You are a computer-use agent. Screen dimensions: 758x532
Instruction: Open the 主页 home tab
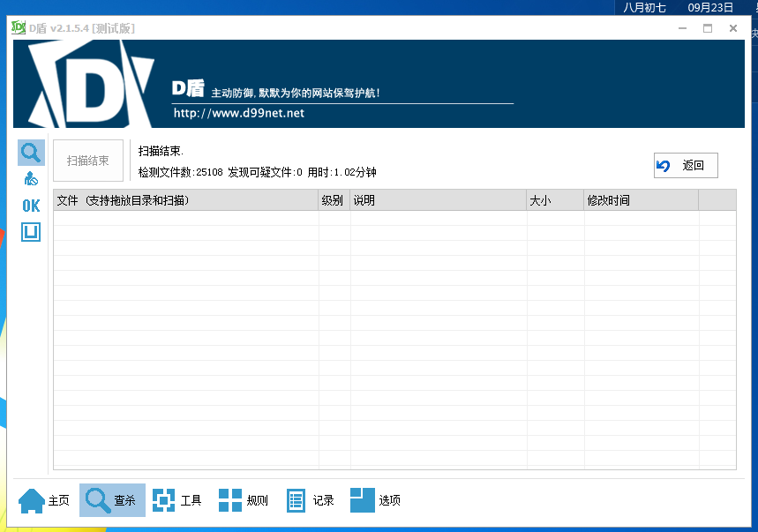44,500
